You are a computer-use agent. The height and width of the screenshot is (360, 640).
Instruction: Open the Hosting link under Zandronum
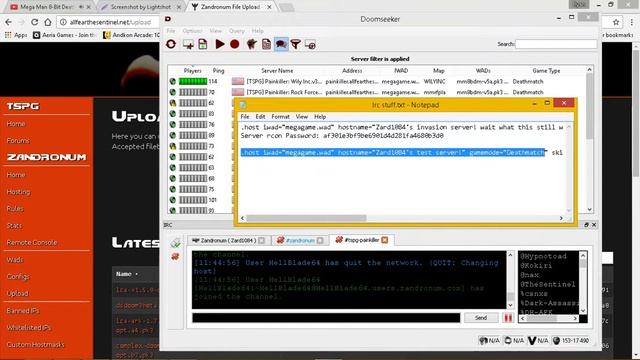click(x=18, y=192)
